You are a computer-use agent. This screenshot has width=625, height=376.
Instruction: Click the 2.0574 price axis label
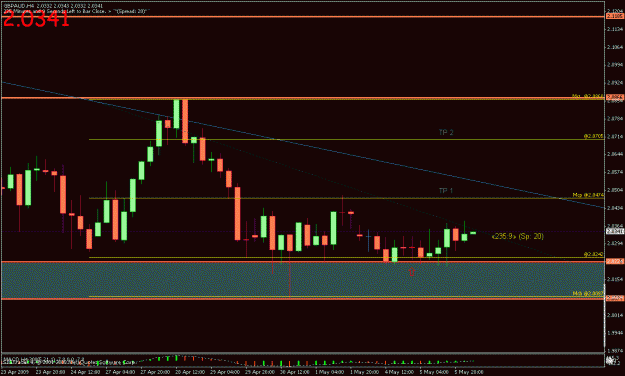click(x=615, y=172)
